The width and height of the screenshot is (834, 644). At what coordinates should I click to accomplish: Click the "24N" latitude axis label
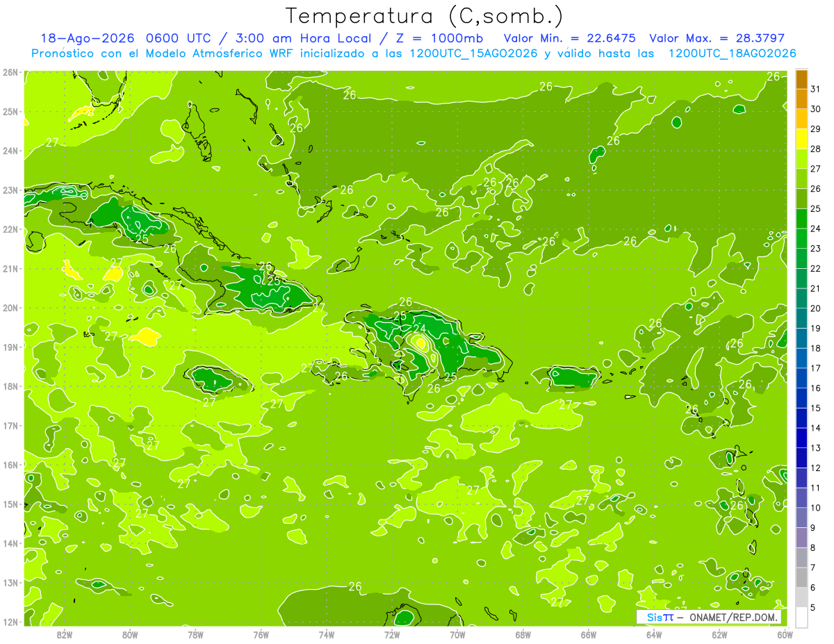(10, 151)
